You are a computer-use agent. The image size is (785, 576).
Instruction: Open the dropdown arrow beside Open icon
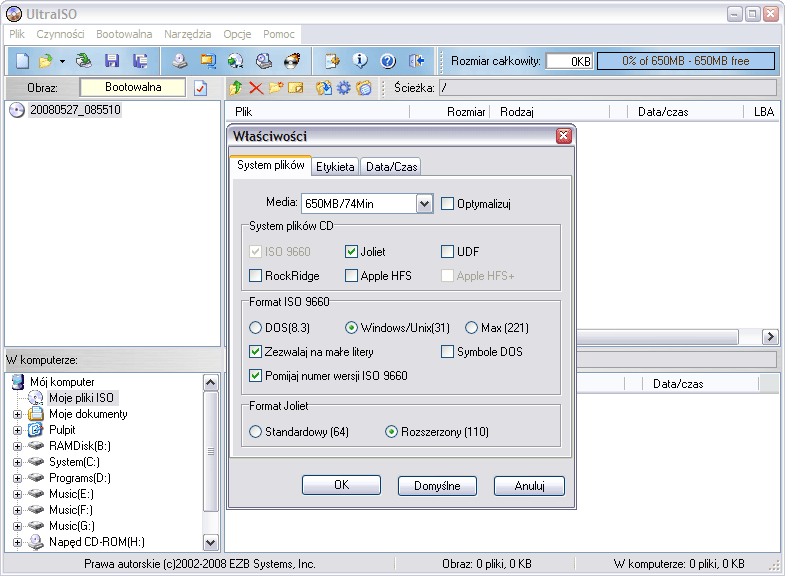coord(63,61)
